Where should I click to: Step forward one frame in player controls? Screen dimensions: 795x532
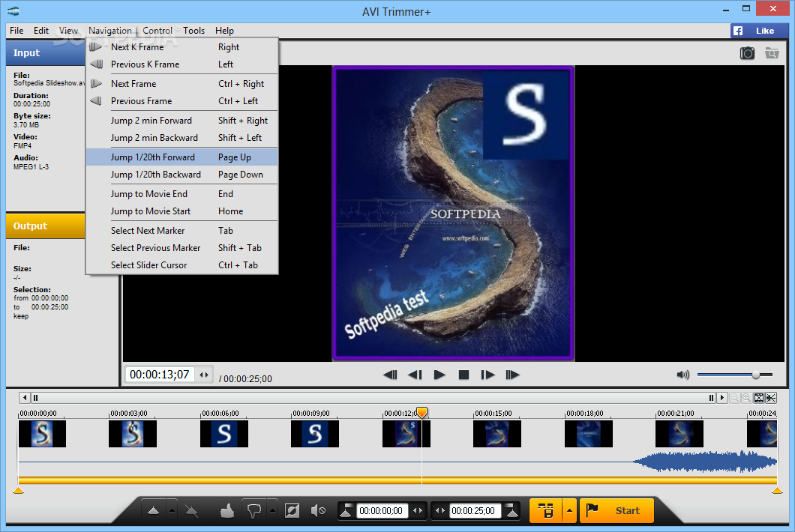pos(487,375)
